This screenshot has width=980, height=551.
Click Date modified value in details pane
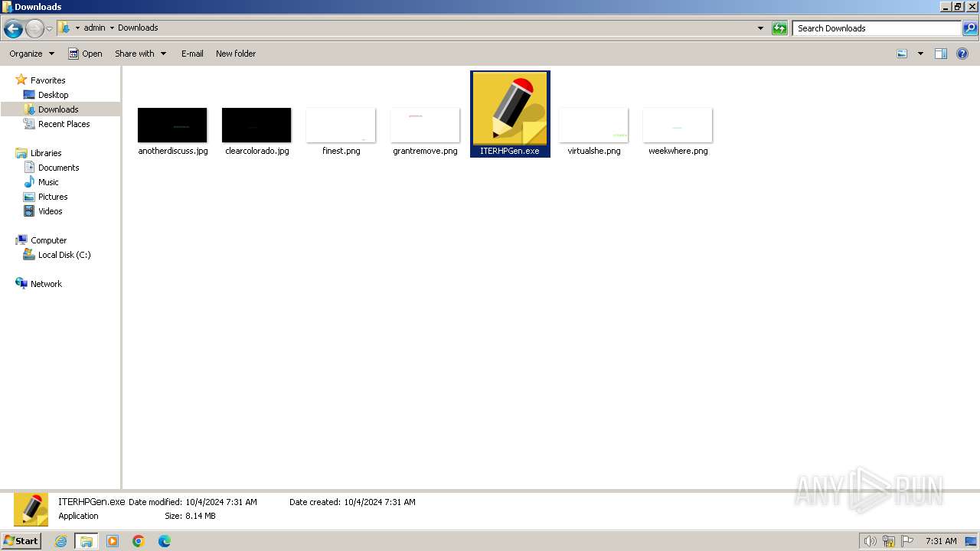(x=221, y=502)
